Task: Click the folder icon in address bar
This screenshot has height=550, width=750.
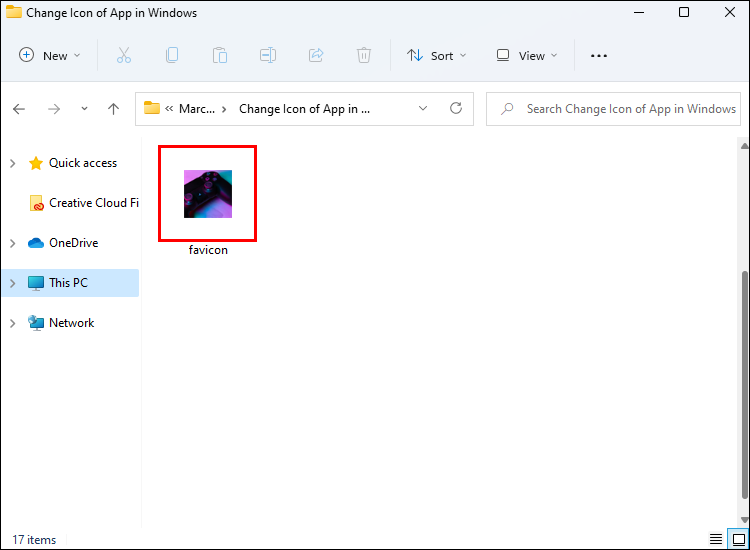Action: [152, 108]
